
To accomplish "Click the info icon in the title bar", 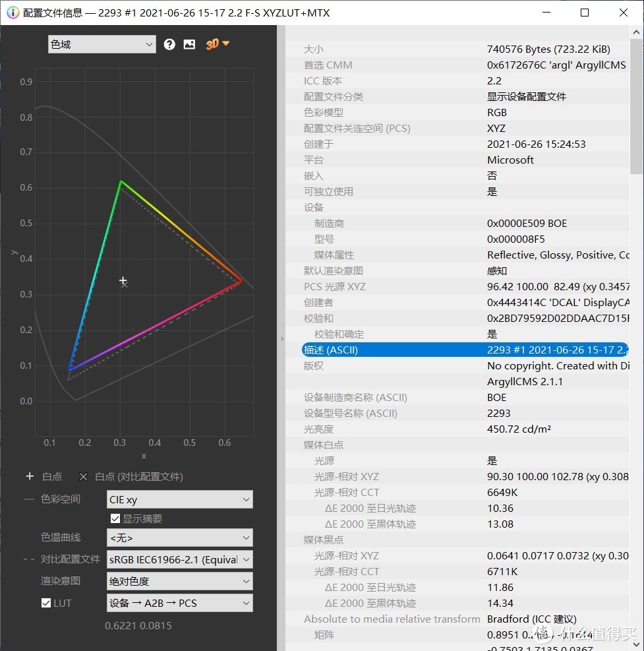I will (x=13, y=13).
